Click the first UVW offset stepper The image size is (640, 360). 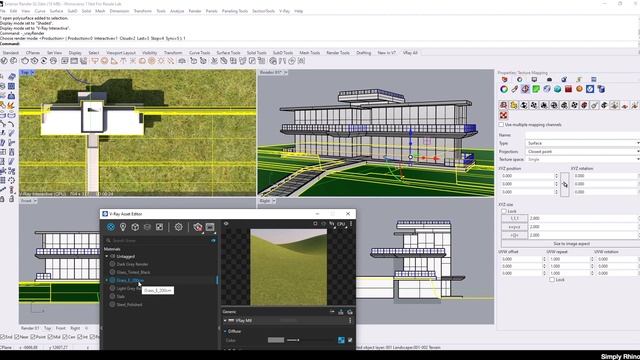click(x=544, y=259)
